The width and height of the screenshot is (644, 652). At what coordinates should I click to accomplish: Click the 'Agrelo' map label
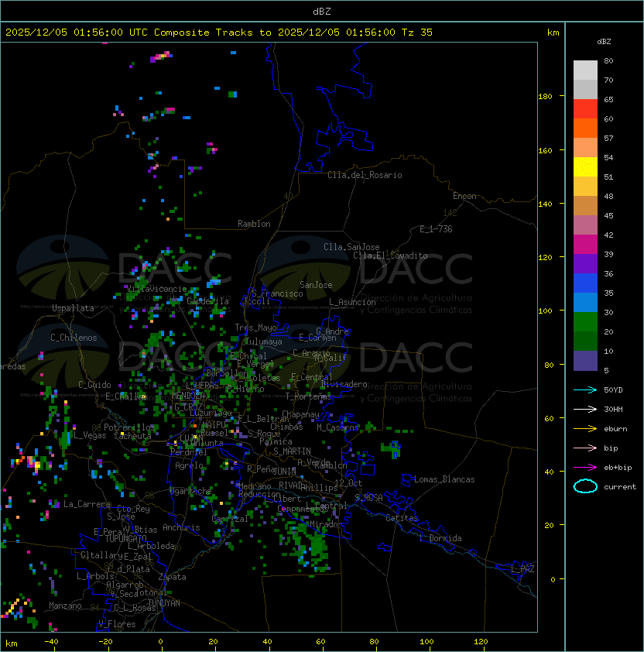coord(189,465)
